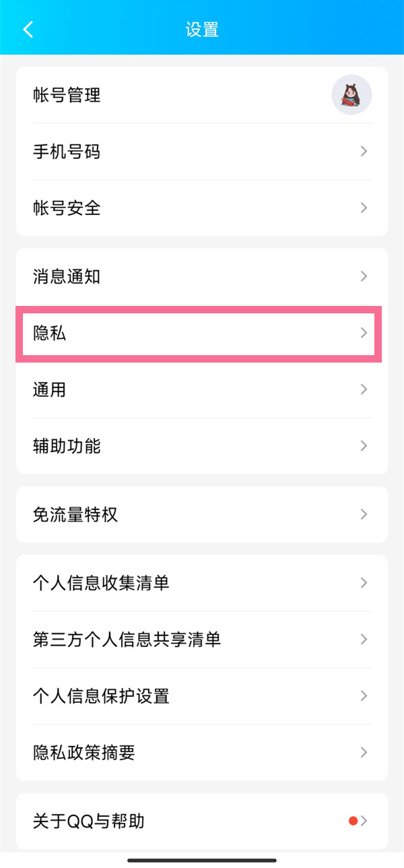Tap the red notification dot
Viewport: 404px width, 868px height.
[353, 821]
